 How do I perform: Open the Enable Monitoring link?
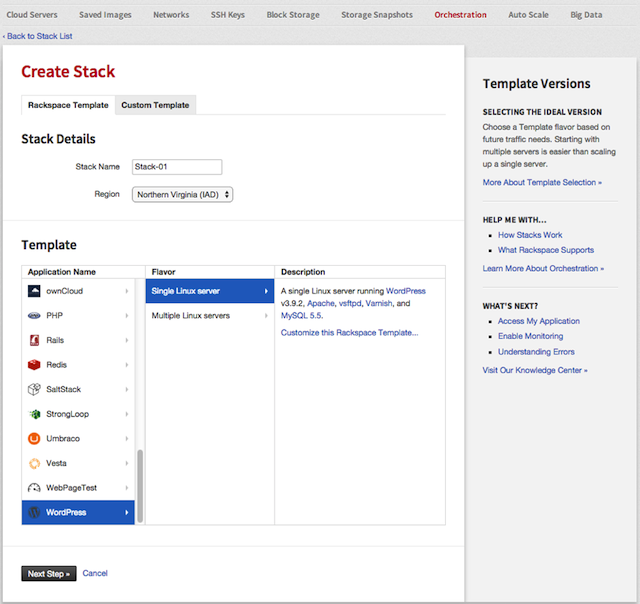click(x=530, y=336)
